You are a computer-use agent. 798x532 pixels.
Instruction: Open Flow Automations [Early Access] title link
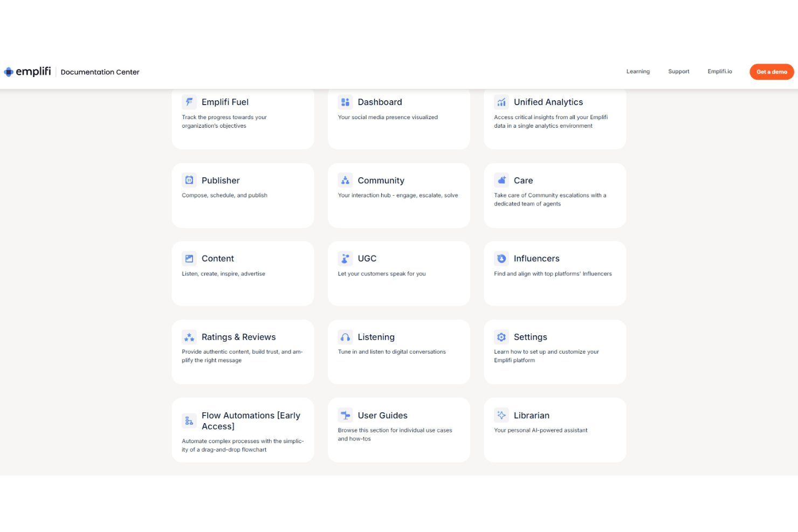251,421
